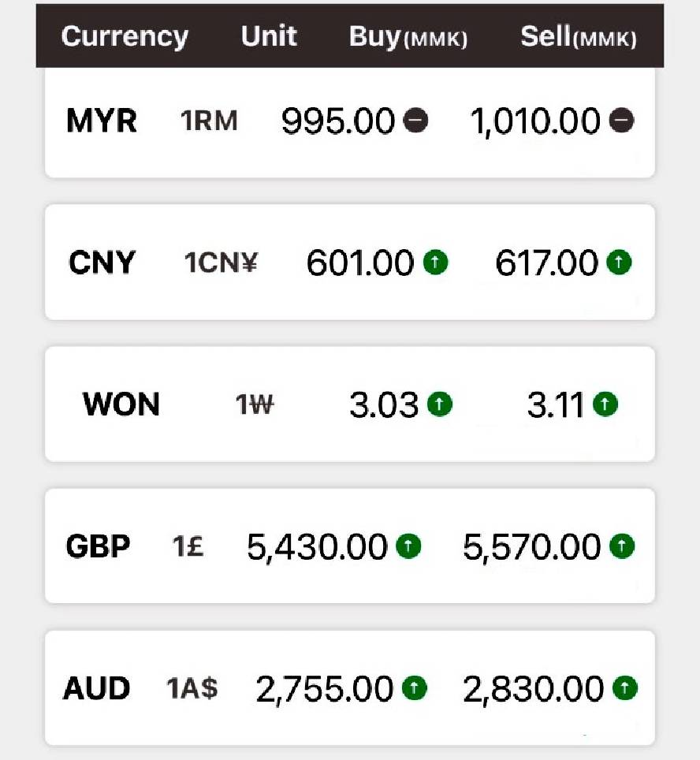The width and height of the screenshot is (700, 760).
Task: Click the GBP buy rate up arrow
Action: coord(408,546)
